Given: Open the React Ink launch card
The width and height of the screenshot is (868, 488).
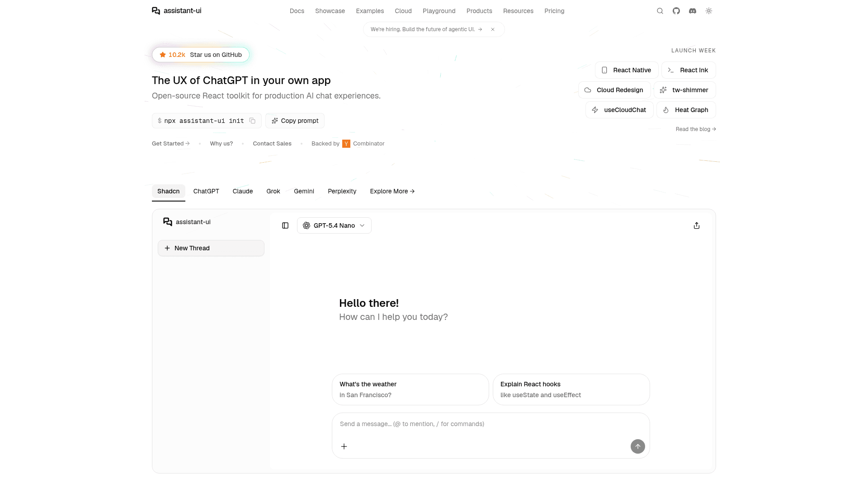Looking at the screenshot, I should 689,70.
